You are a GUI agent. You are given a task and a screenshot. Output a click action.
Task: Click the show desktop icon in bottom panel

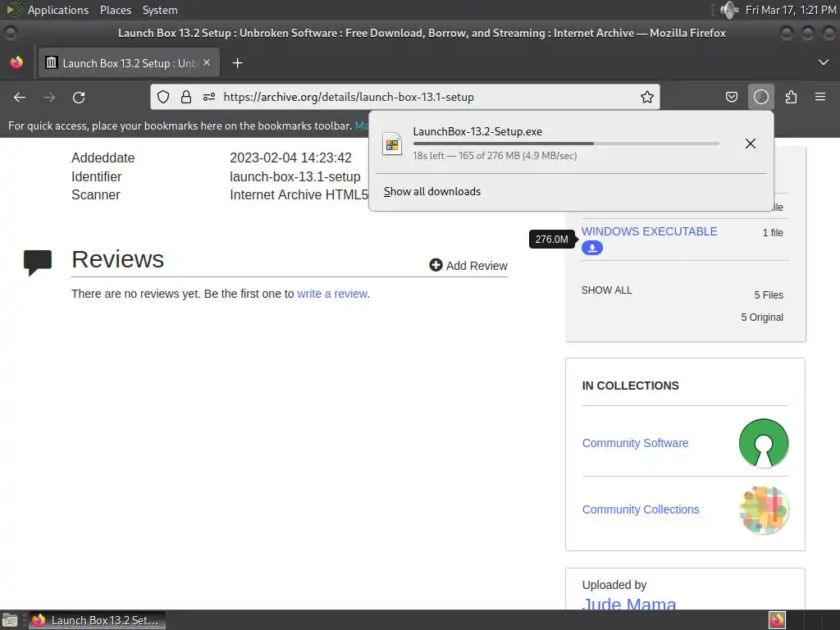pos(10,620)
